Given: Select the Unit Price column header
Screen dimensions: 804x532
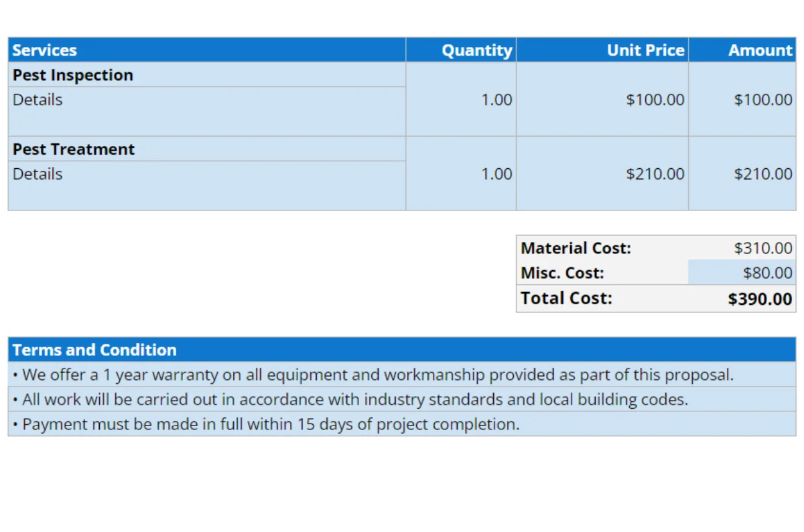Looking at the screenshot, I should [645, 50].
